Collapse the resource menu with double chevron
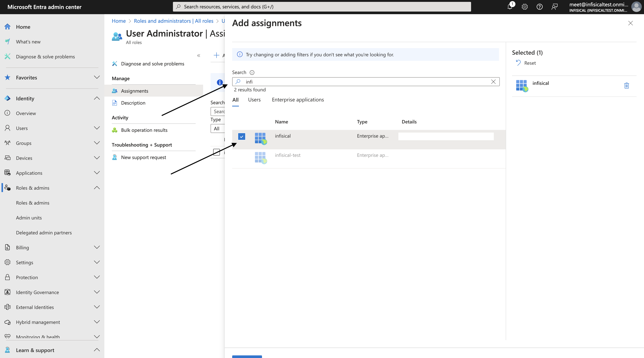Viewport: 644px width, 358px height. coord(198,56)
